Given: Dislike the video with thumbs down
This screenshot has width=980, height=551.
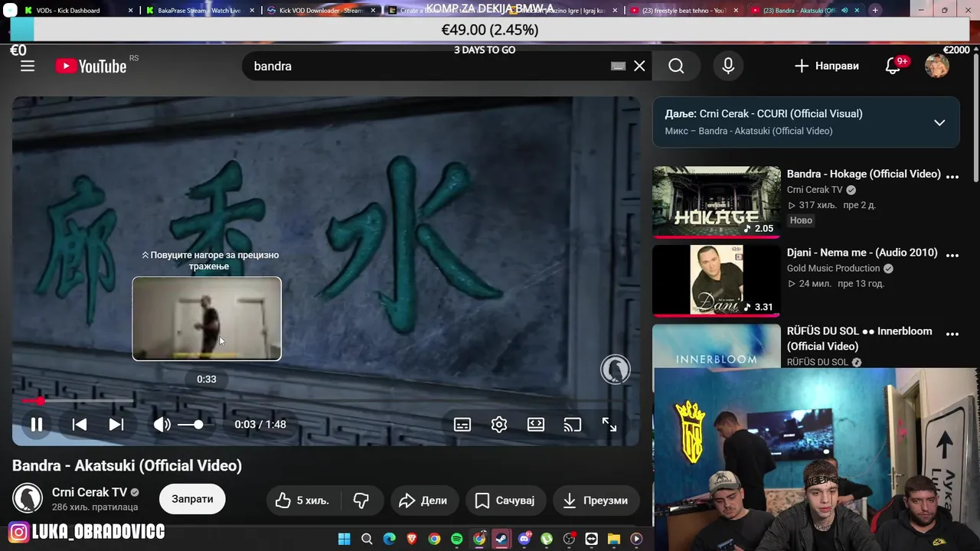Looking at the screenshot, I should click(x=361, y=500).
